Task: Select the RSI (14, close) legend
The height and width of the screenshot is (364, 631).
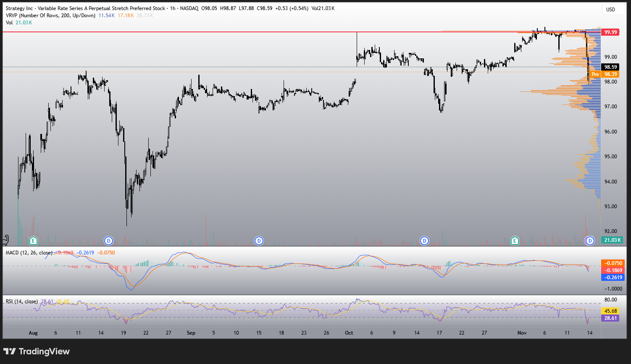Action: (x=22, y=301)
